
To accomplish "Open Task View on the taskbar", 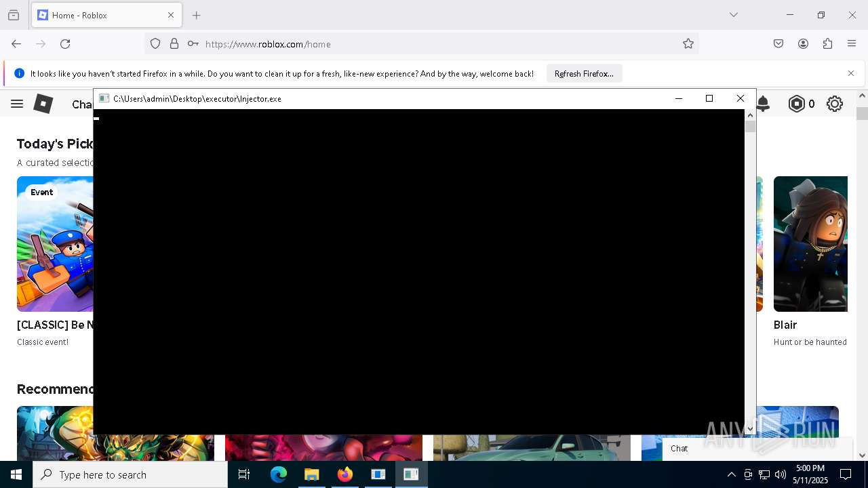I will pos(244,474).
